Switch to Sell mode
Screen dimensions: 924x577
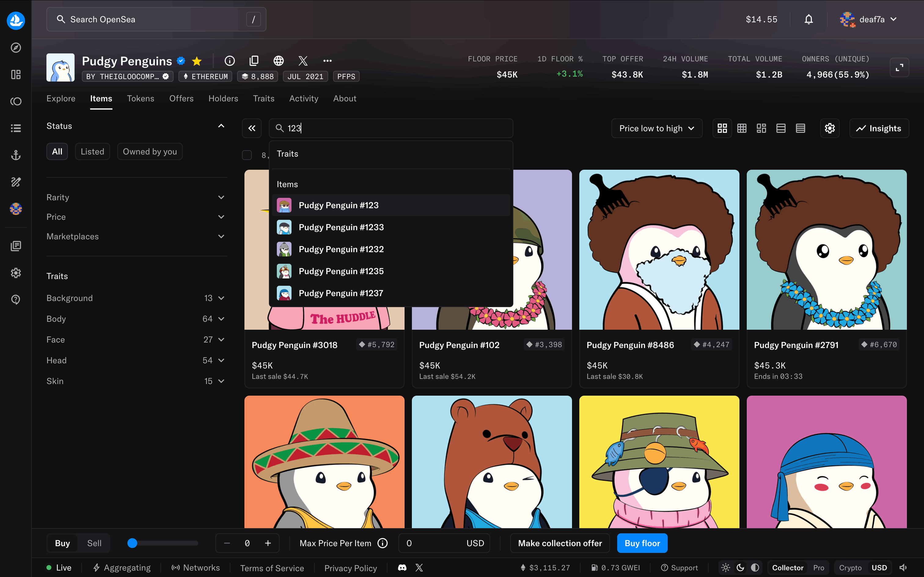point(94,543)
